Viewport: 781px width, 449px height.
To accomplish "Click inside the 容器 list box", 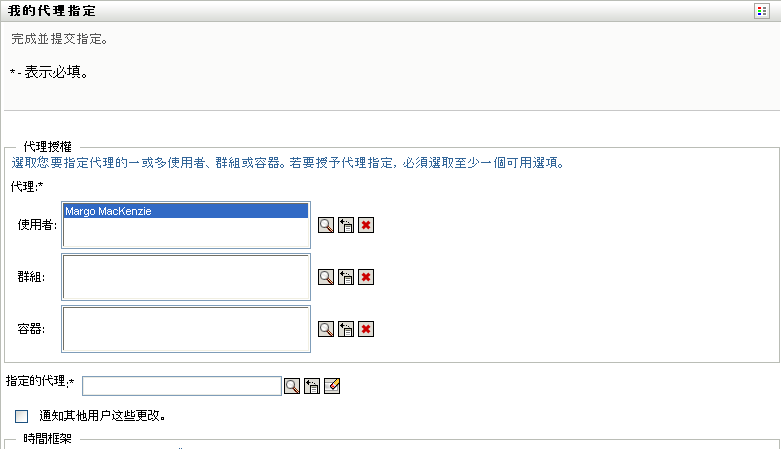I will (185, 329).
